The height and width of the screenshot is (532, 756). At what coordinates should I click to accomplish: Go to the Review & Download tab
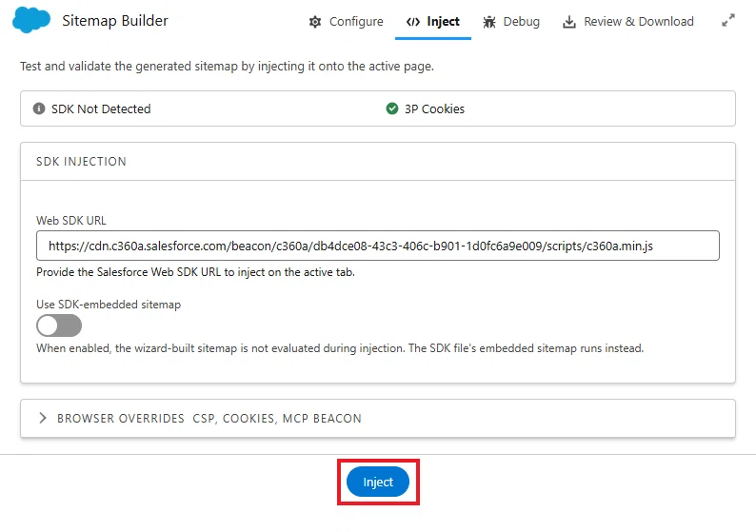click(x=628, y=22)
